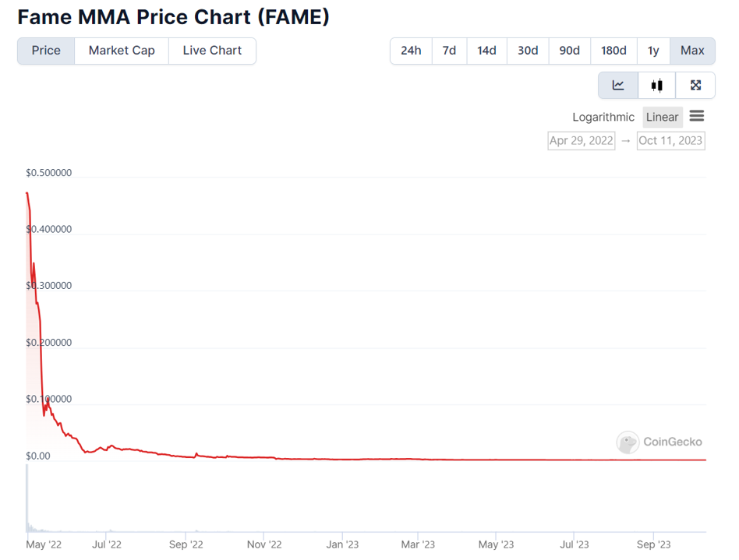Choose the 14d range
Image resolution: width=739 pixels, height=560 pixels.
[x=486, y=51]
